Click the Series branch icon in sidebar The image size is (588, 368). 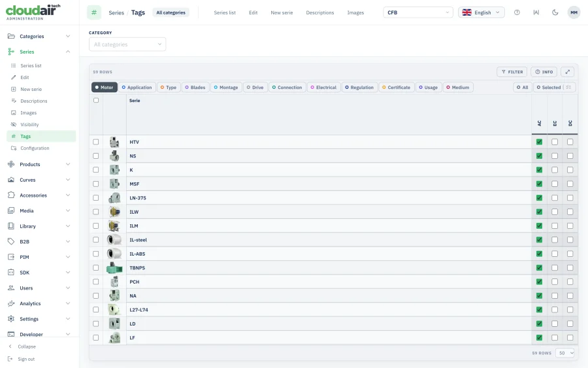[x=11, y=52]
